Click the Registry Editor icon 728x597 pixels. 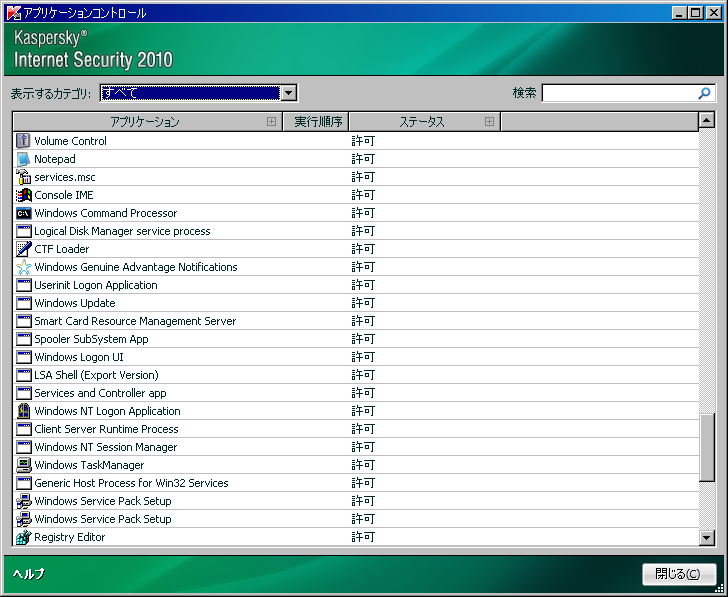point(23,537)
